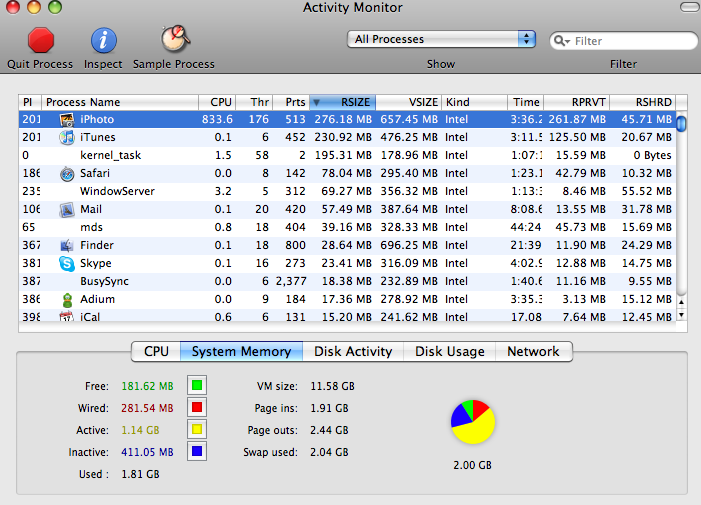Sort by RSHRD column header
The width and height of the screenshot is (701, 505).
tap(642, 102)
